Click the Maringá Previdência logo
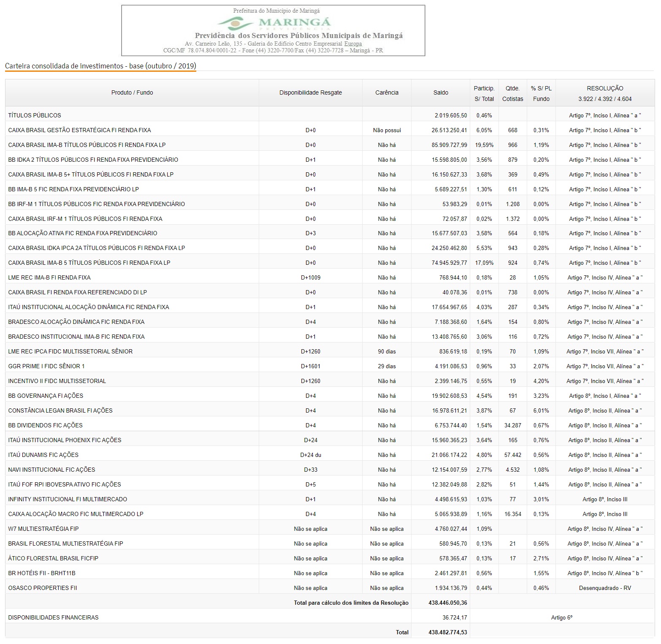Screen dimensions: 661x644 click(x=274, y=22)
